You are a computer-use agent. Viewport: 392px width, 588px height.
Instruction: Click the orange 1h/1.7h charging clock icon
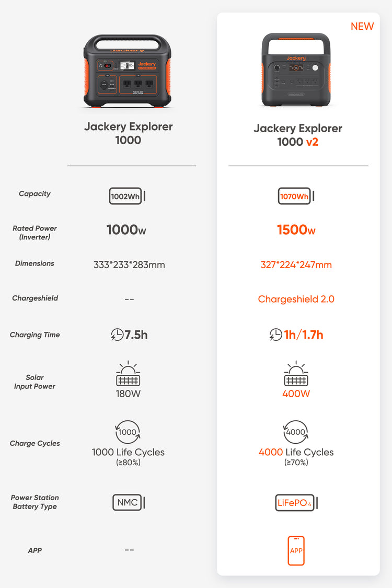[275, 335]
